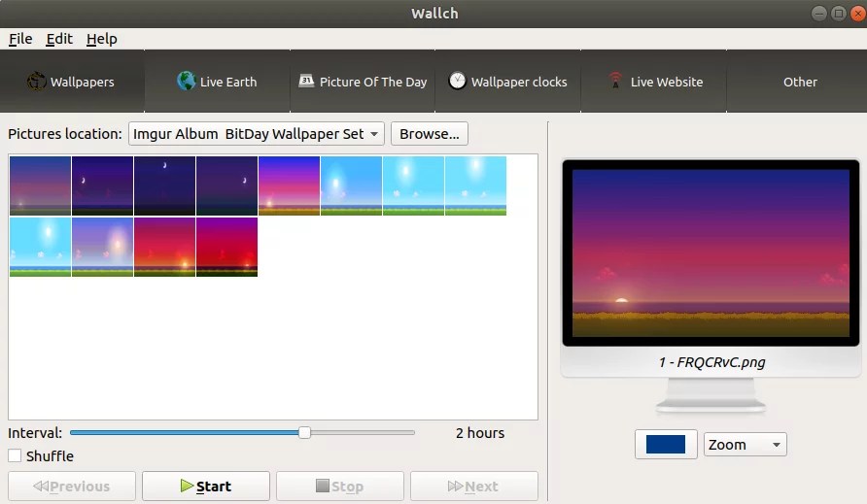
Task: Select the hazy purple afternoon thumbnail
Action: (102, 247)
